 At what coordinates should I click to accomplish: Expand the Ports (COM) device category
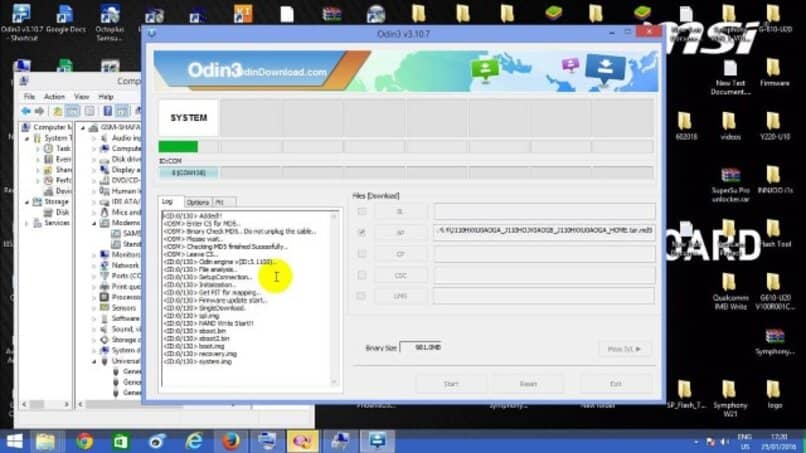coord(94,276)
